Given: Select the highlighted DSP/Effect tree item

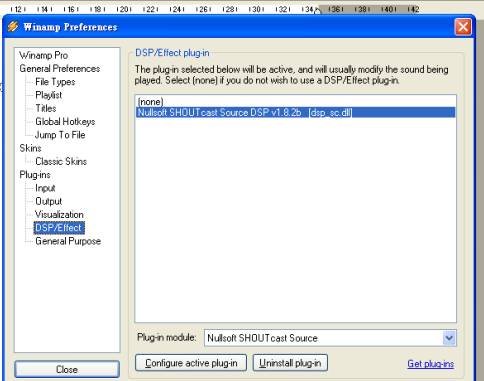Looking at the screenshot, I should 59,228.
